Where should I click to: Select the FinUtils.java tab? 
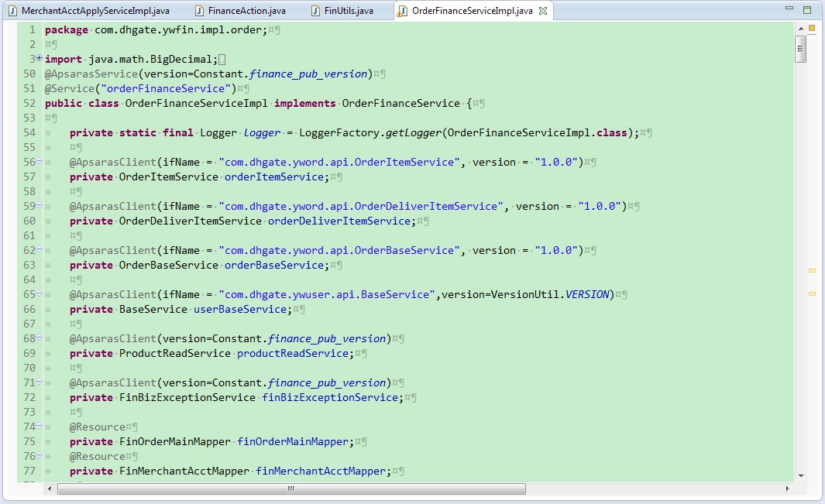point(343,11)
